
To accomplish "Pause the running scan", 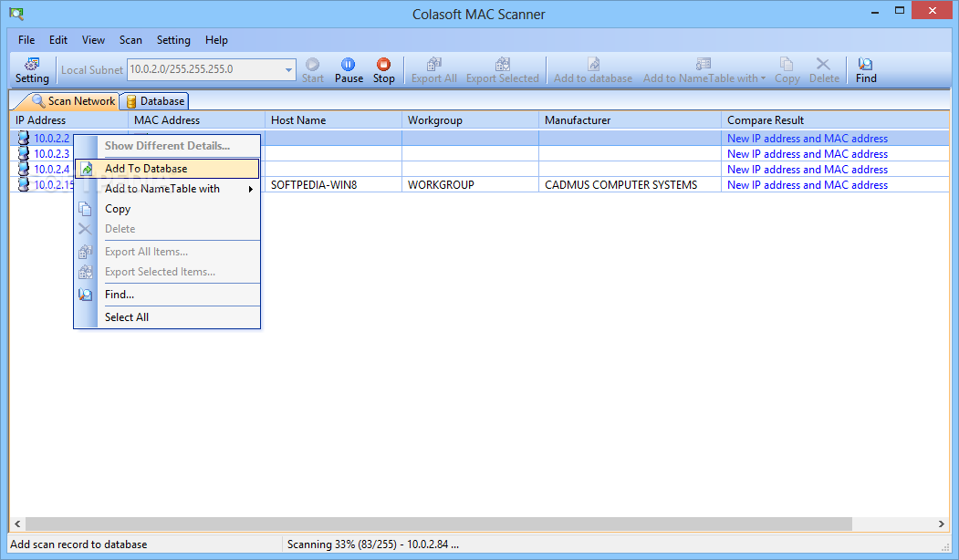I will click(x=349, y=70).
